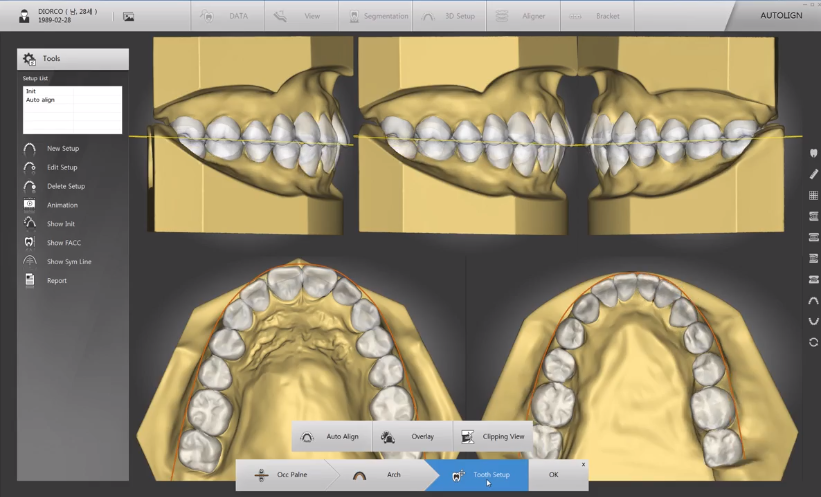Screen dimensions: 821x497
Task: Go to the 3D Setup tab
Action: click(450, 16)
